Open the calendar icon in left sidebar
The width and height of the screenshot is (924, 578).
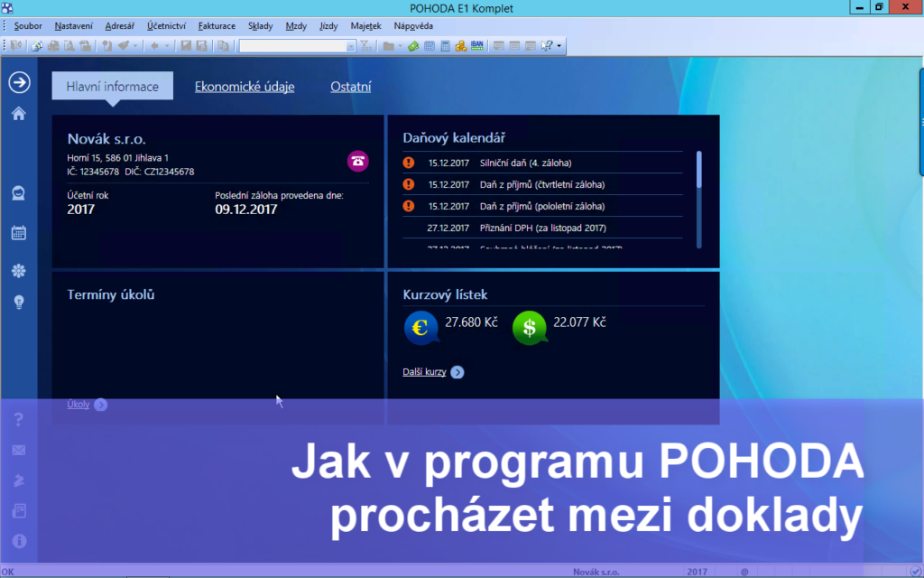pos(19,233)
